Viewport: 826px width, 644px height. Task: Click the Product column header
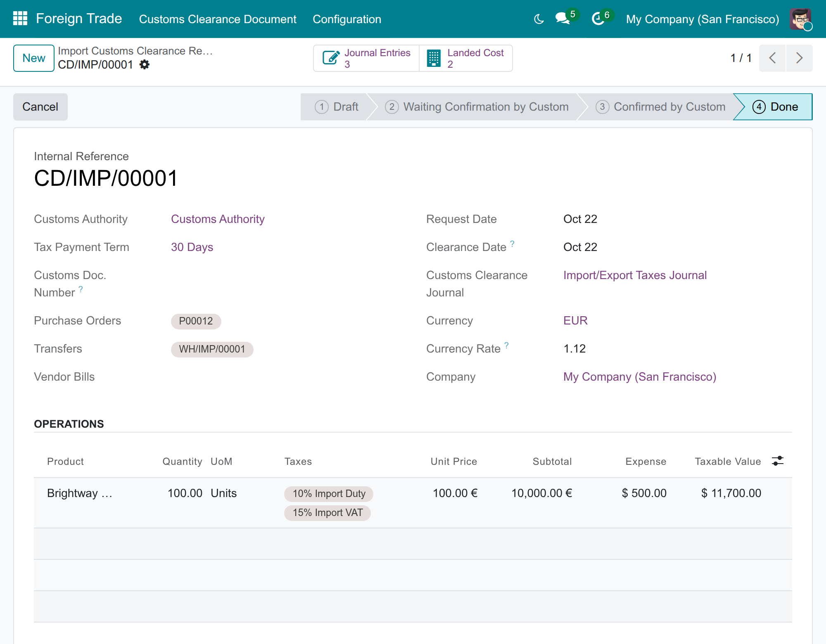(x=65, y=462)
